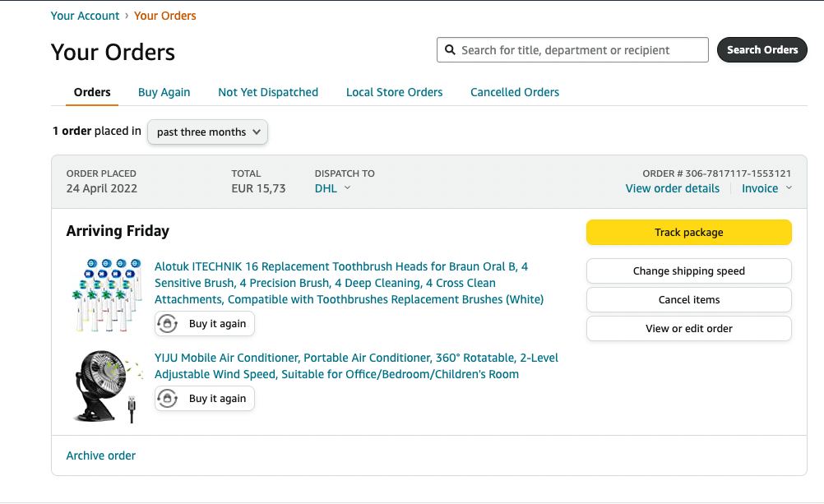824x504 pixels.
Task: Switch to the Buy Again tab
Action: tap(164, 92)
